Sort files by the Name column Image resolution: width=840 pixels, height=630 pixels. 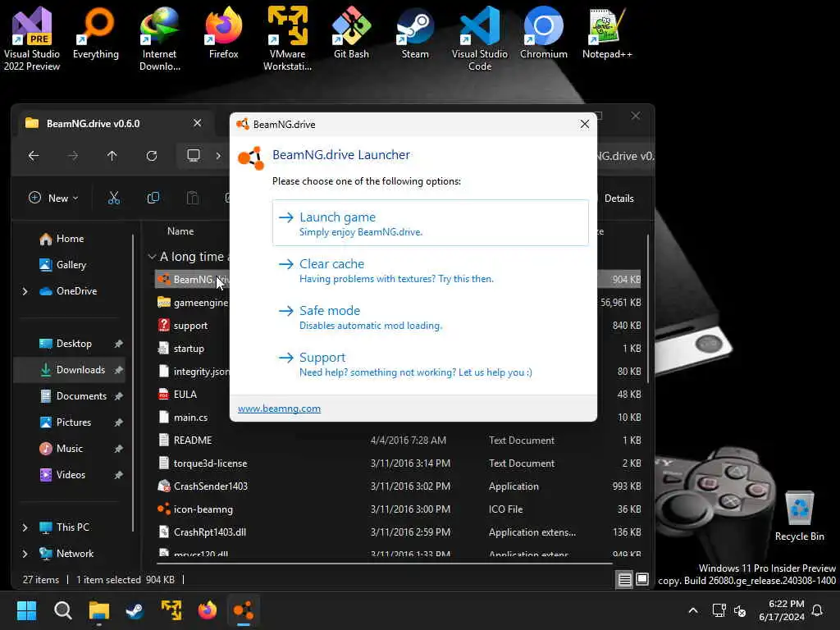pos(180,231)
